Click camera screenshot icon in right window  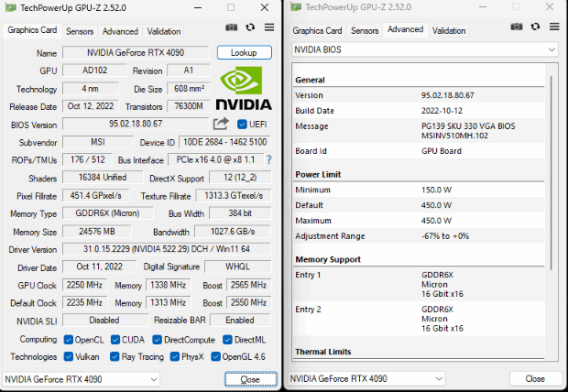[517, 27]
